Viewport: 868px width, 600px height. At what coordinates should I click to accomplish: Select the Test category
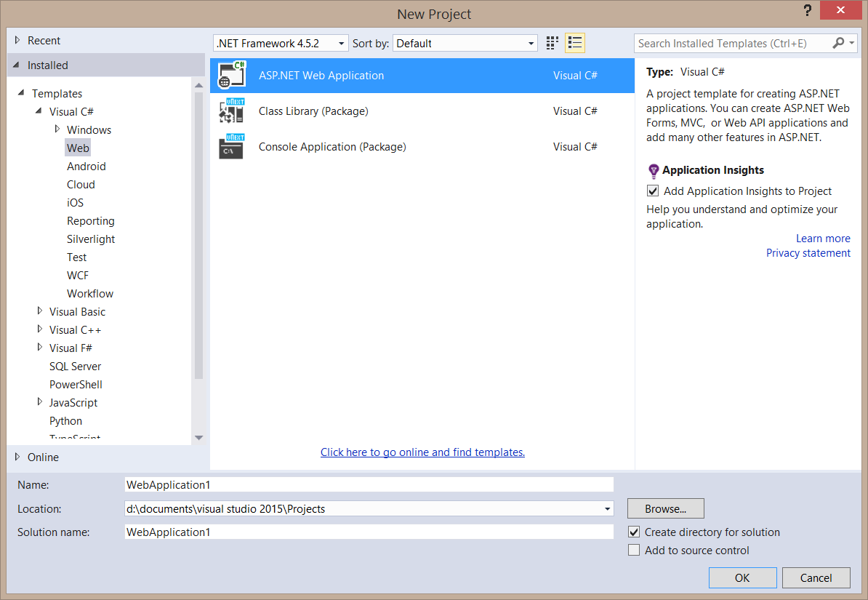click(x=76, y=257)
